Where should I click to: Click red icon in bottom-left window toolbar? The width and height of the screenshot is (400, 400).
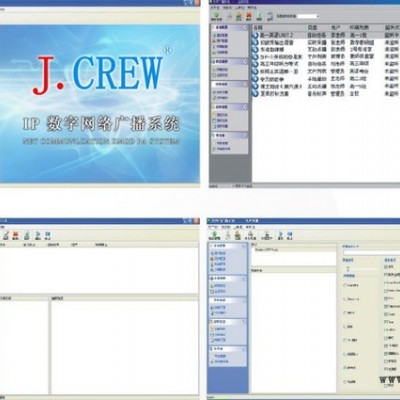click(x=16, y=235)
